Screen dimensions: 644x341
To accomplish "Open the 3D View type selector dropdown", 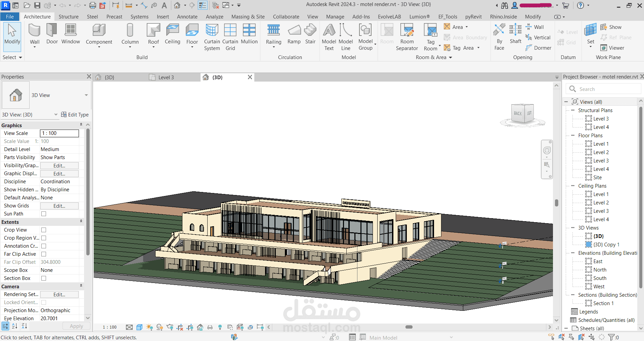I will [86, 95].
